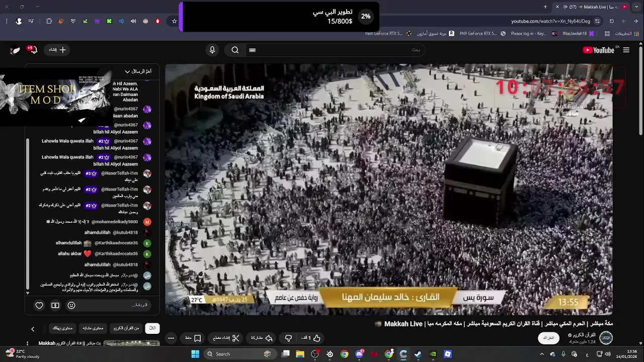644x362 pixels.
Task: Dislike the Makkah Live video
Action: click(x=288, y=338)
